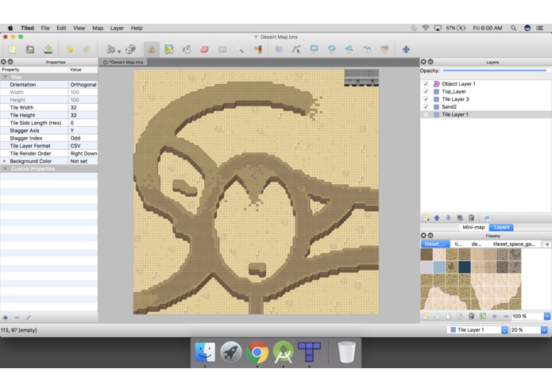Click the Spotlight search icon in menu bar
The height and width of the screenshot is (392, 552).
tap(514, 28)
